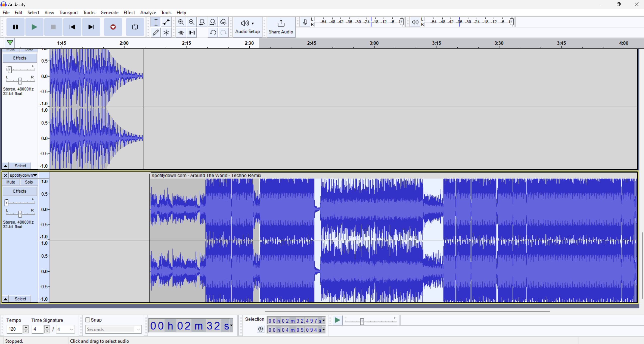Choose the Selection tool I-beam

click(156, 22)
